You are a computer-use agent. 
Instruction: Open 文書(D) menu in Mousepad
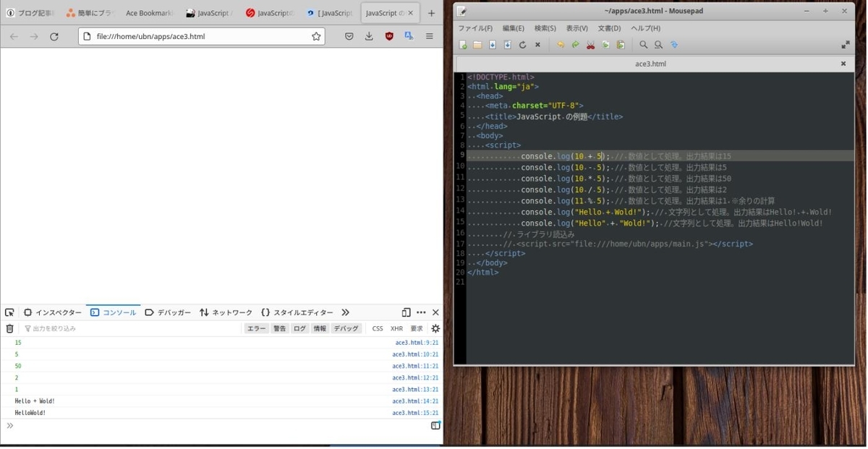click(x=609, y=28)
